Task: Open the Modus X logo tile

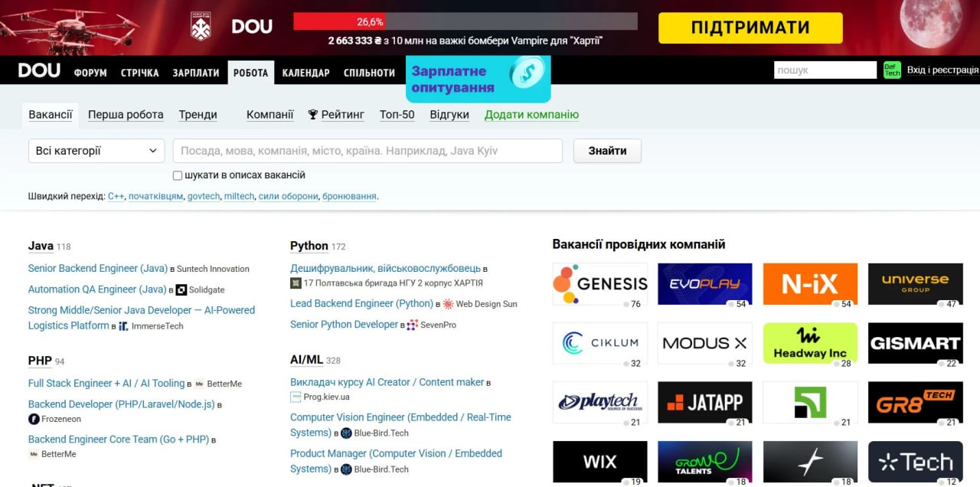Action: click(x=705, y=343)
